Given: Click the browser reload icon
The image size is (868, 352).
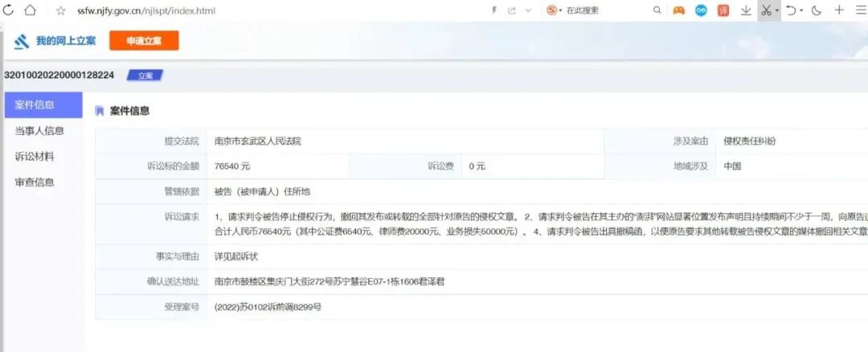Looking at the screenshot, I should coord(7,10).
